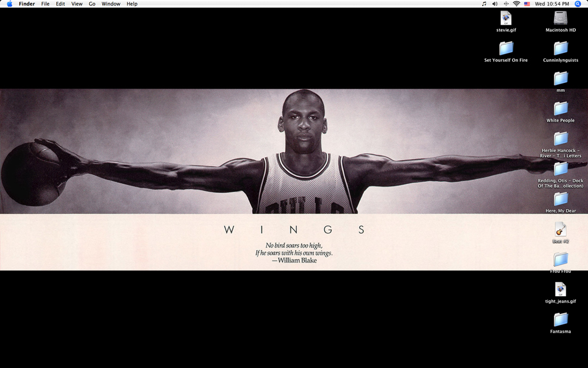Viewport: 588px width, 368px height.
Task: Expand the Wi-Fi AirPort status menu
Action: (x=516, y=4)
